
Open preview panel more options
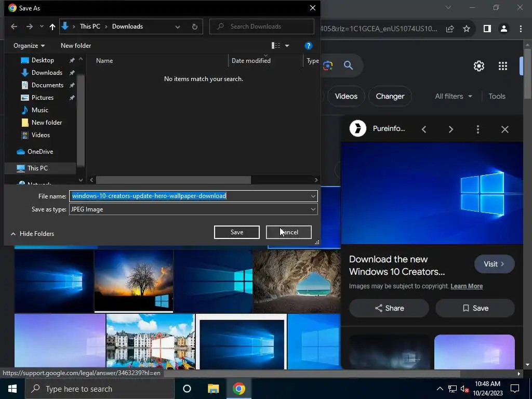tap(478, 129)
